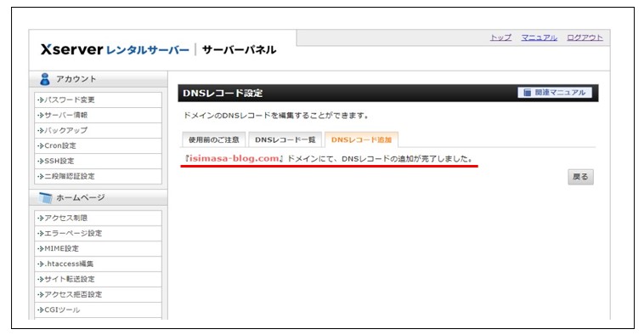This screenshot has height=335, width=644.
Task: Click the 戻る button
Action: tap(580, 177)
